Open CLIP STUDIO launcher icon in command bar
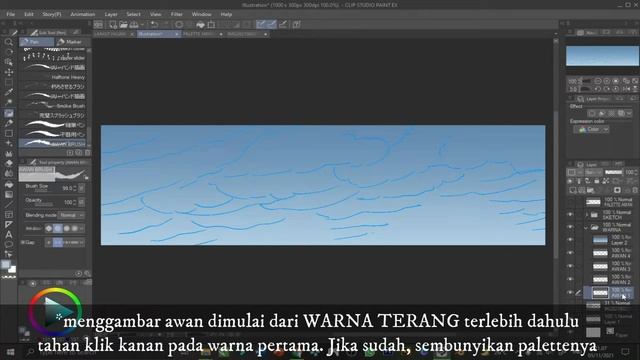The image size is (640, 360). pyautogui.click(x=98, y=25)
